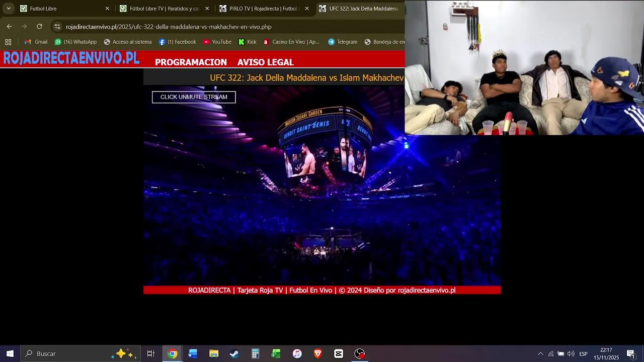Reload the current page

[39, 27]
